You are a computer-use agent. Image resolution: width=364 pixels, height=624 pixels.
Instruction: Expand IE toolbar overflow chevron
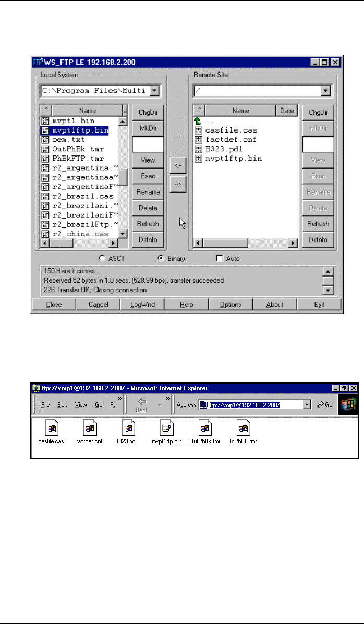click(168, 399)
